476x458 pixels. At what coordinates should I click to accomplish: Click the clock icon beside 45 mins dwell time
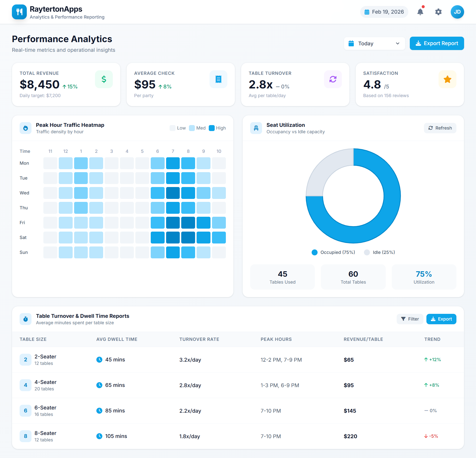(x=100, y=360)
